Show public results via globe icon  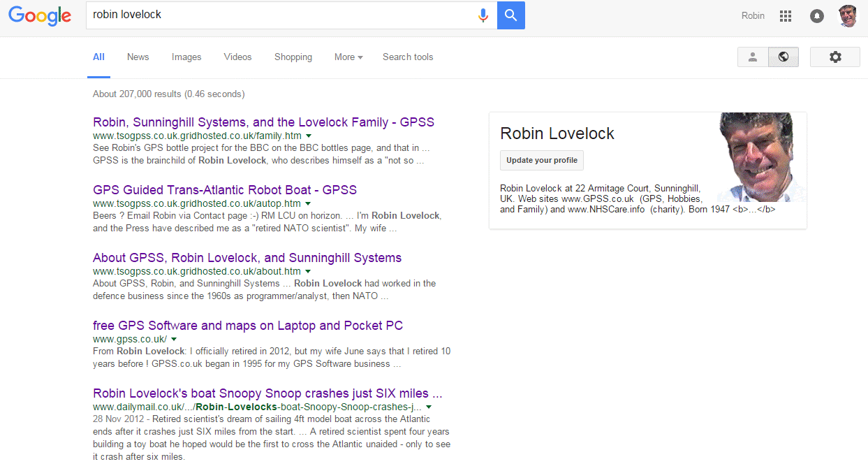point(783,57)
